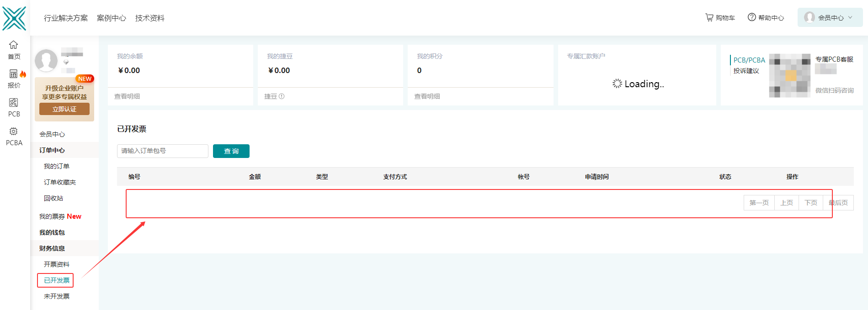Open the PCBA gear icon in sidebar

click(14, 136)
